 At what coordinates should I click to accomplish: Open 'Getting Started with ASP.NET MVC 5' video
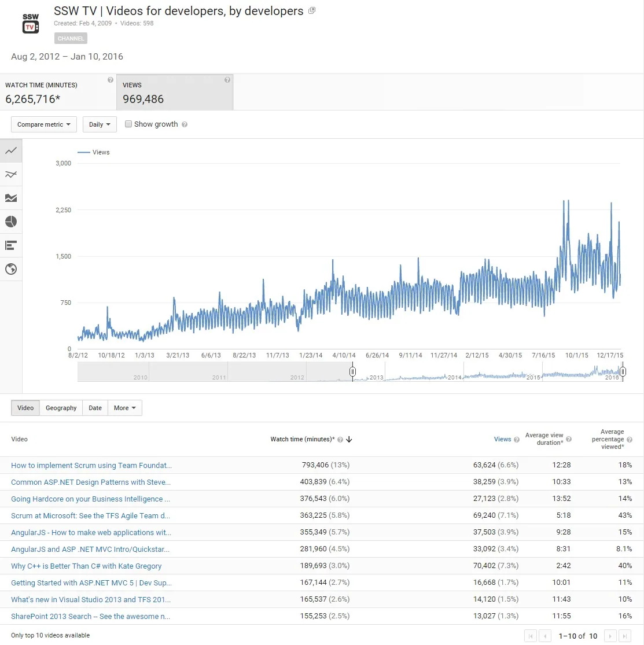coord(91,583)
